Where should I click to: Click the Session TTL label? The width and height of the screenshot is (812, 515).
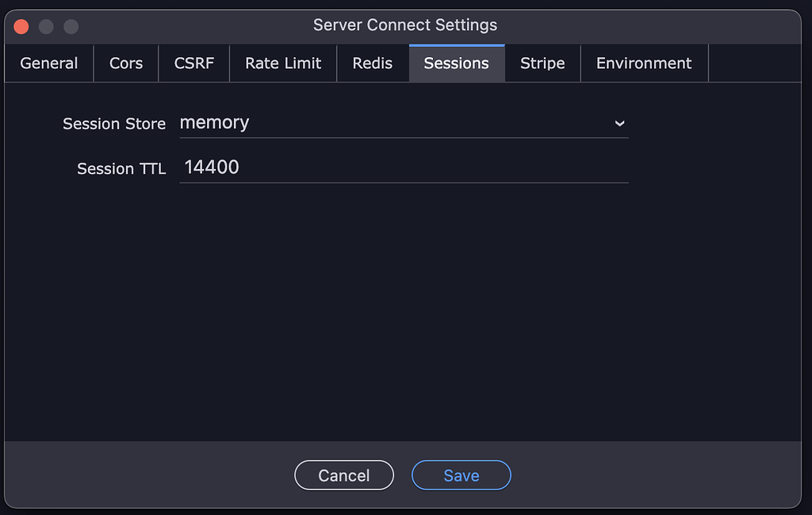pos(121,168)
